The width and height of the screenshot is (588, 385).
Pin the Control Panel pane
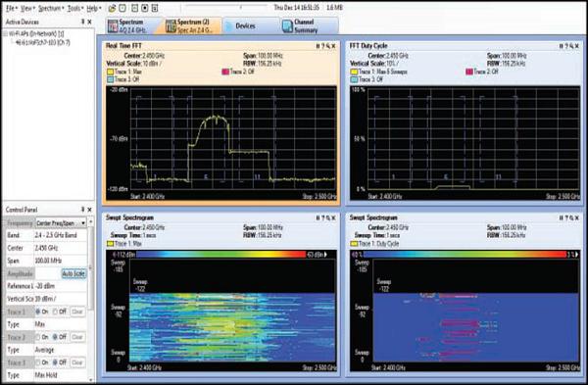(x=83, y=210)
